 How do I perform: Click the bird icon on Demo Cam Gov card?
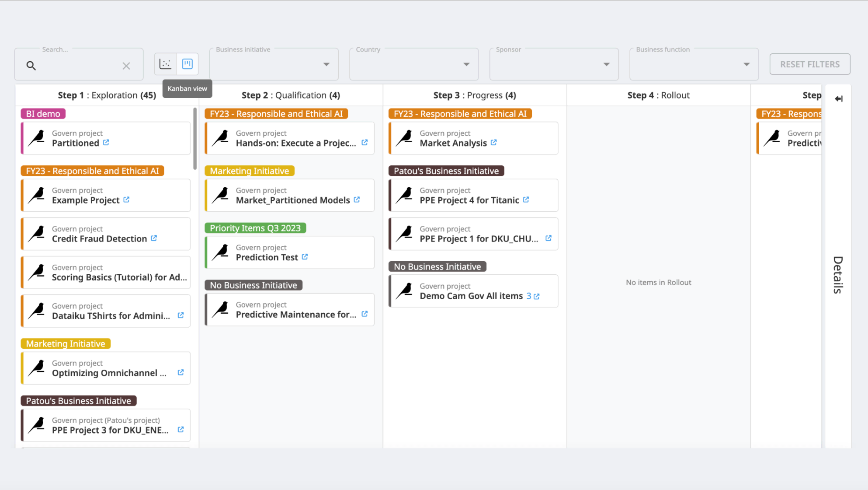click(x=405, y=291)
